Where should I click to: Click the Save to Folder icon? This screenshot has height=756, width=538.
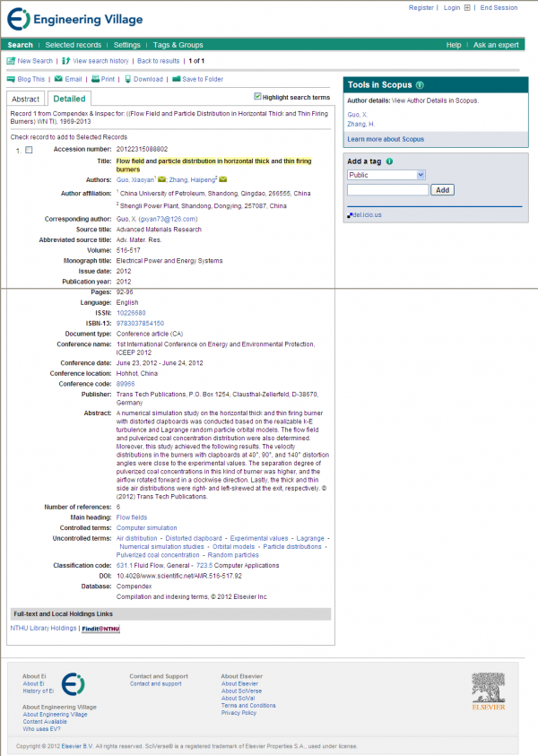(x=176, y=79)
